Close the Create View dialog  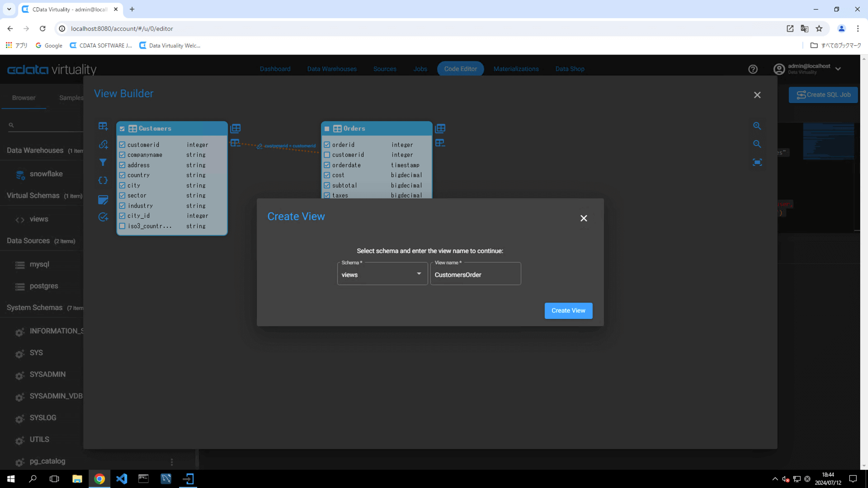(x=584, y=218)
